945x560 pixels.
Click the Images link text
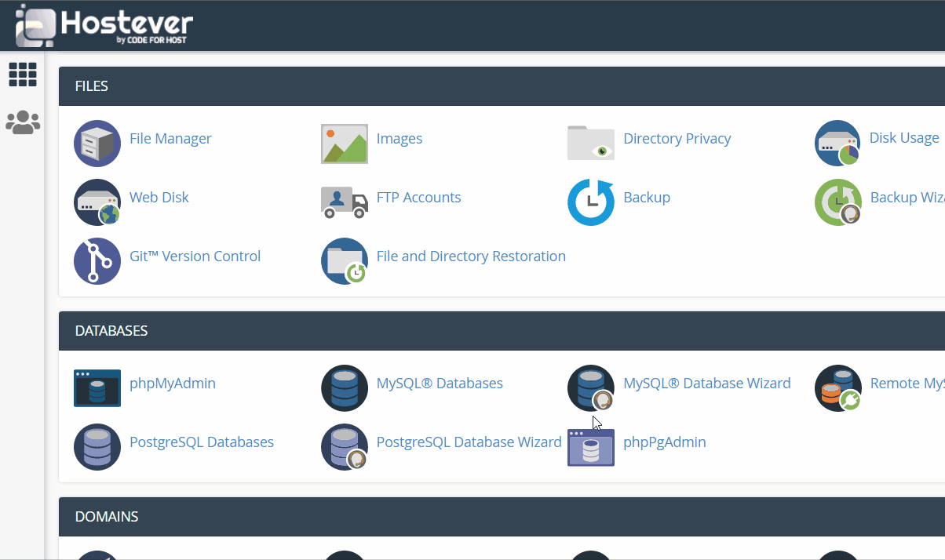(x=400, y=139)
